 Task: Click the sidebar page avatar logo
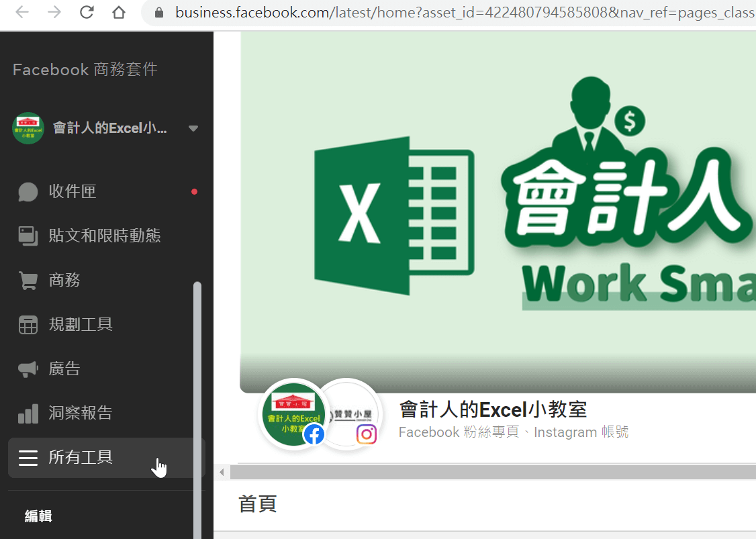click(x=28, y=128)
